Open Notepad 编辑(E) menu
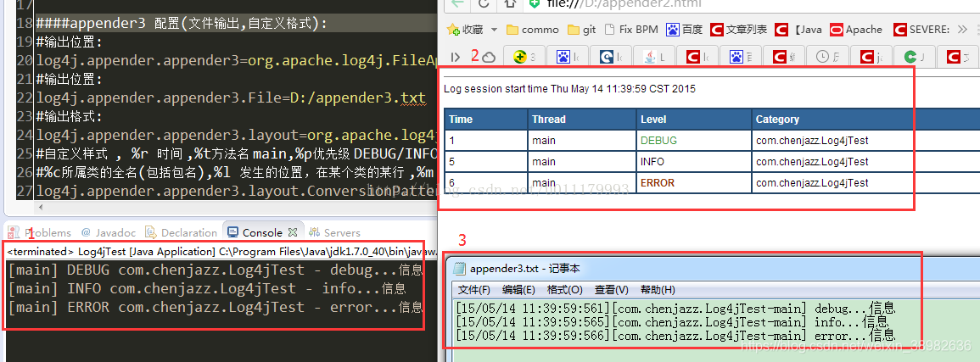 coord(518,290)
